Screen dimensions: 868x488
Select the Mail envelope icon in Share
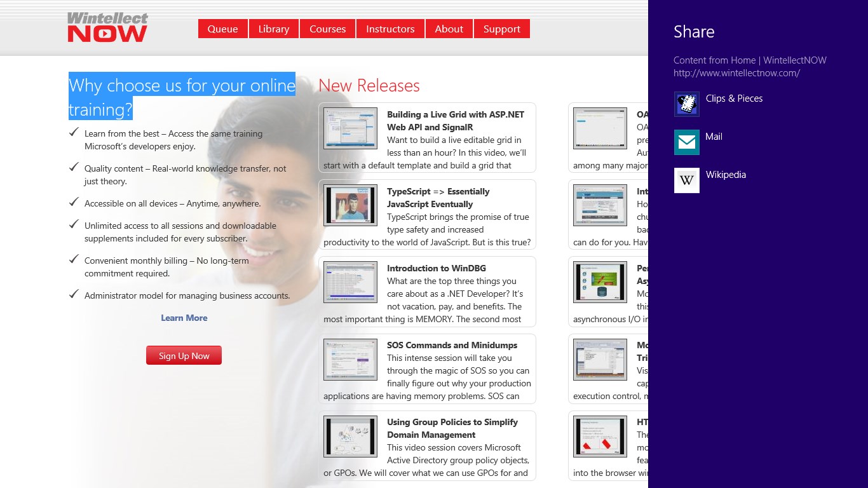687,142
